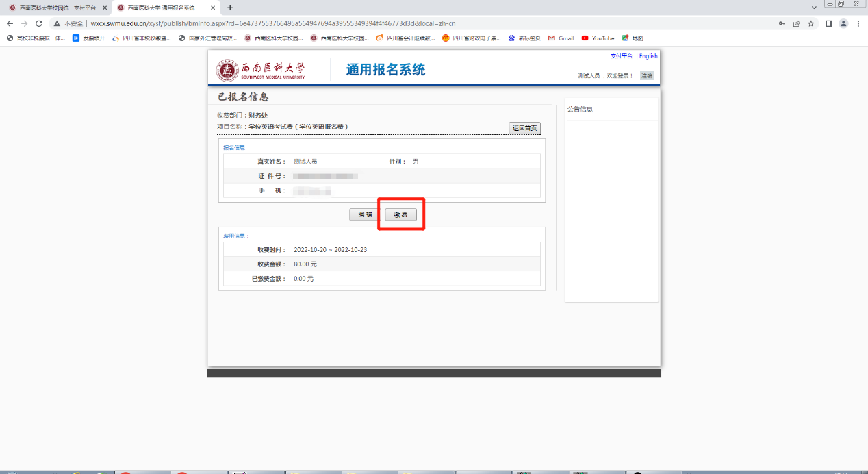Open the saved passwords key icon
The image size is (868, 474).
coord(782,23)
